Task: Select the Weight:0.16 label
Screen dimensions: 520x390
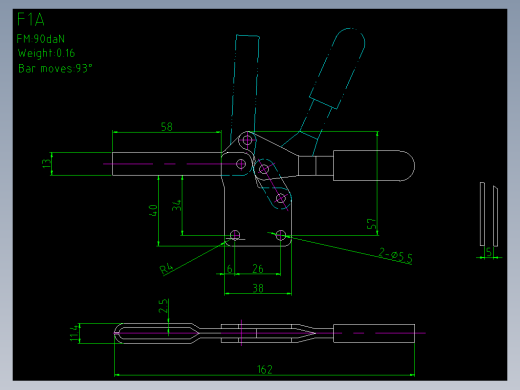Action: pyautogui.click(x=46, y=53)
